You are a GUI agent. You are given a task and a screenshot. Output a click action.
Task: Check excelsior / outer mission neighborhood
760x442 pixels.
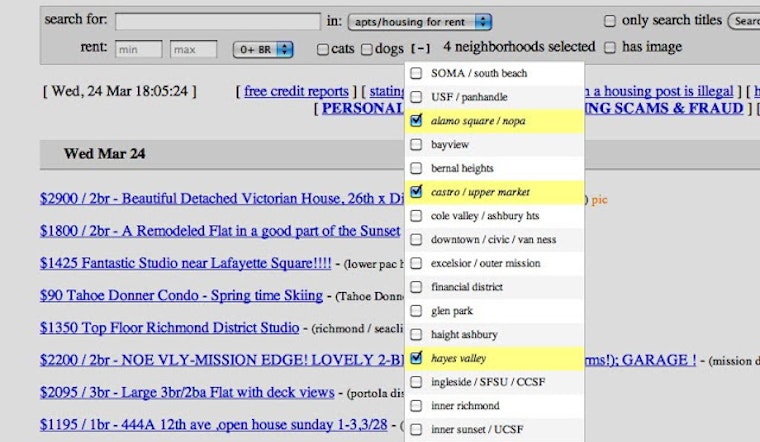416,263
